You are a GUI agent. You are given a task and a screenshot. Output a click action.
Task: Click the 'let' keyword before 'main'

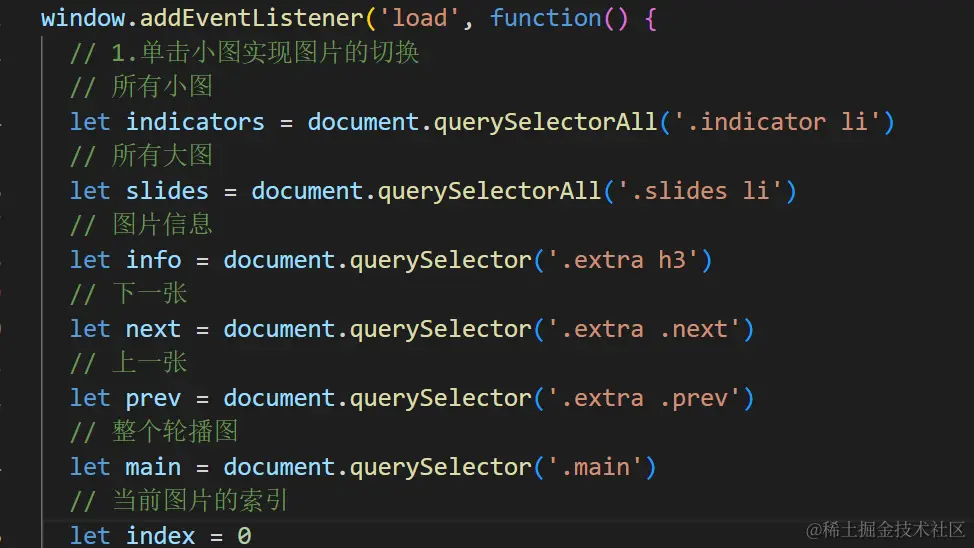point(90,467)
